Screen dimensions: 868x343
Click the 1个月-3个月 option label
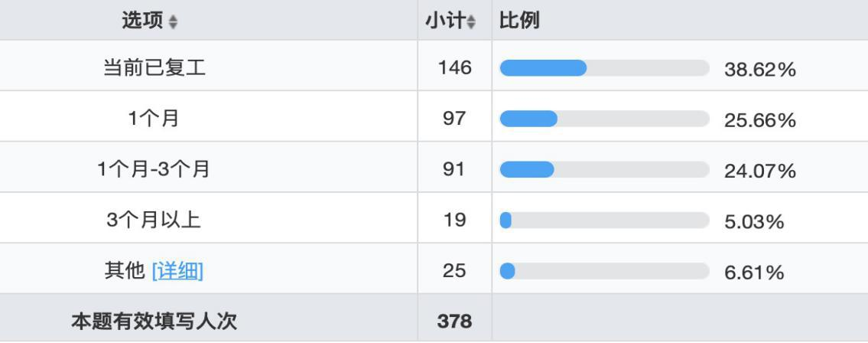coord(154,169)
